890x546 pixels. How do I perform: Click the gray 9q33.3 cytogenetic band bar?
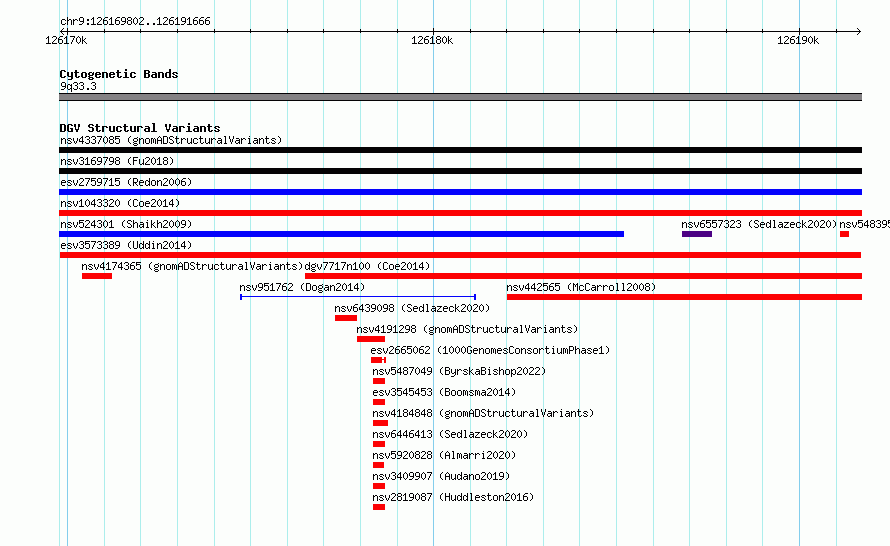(460, 97)
